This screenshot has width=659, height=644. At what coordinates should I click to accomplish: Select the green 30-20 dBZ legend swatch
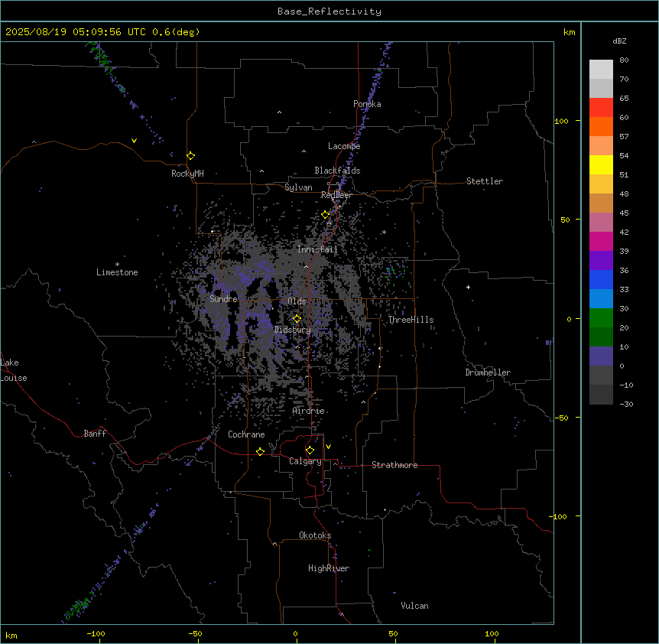[x=601, y=318]
